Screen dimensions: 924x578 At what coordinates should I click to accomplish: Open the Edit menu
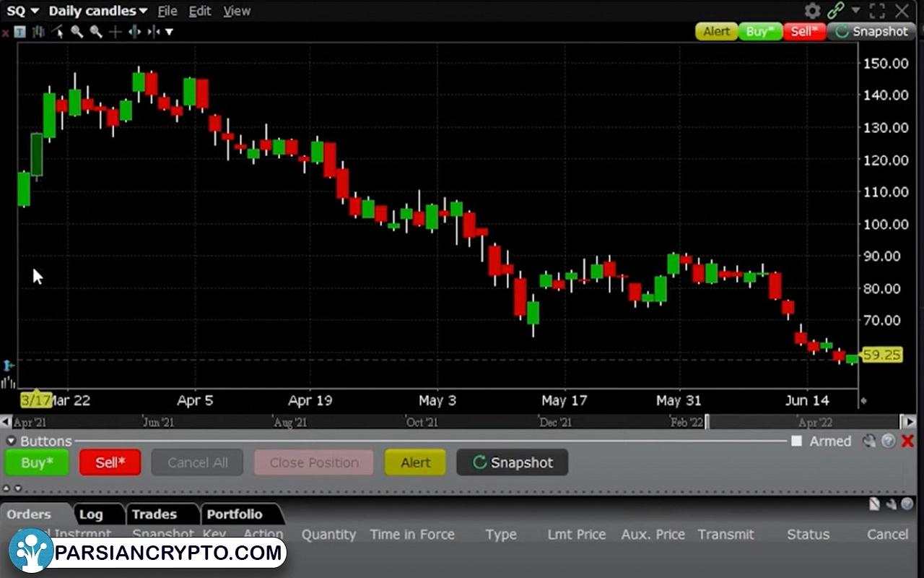[200, 11]
